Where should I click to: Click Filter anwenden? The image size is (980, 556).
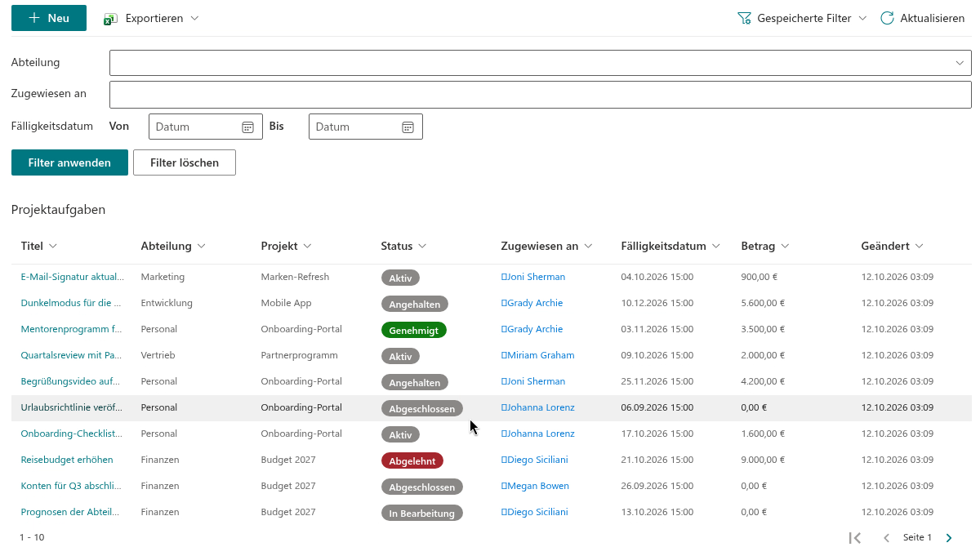[69, 162]
